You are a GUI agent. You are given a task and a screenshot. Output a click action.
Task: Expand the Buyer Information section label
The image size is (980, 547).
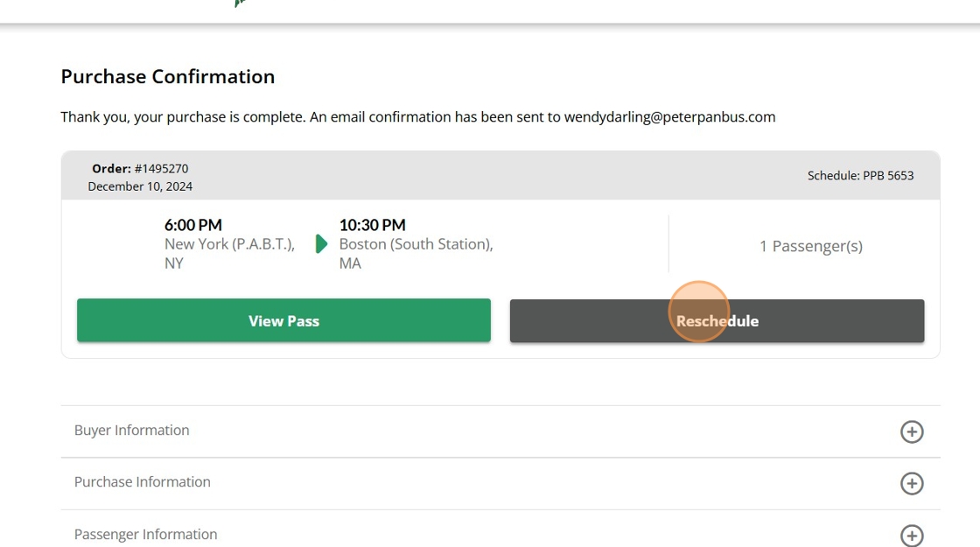tap(132, 431)
